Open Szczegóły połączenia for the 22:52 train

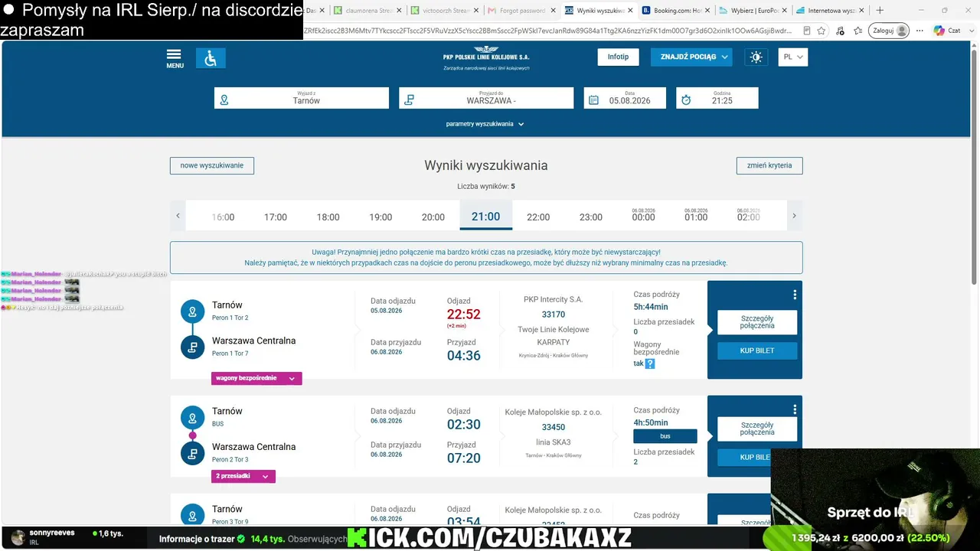tap(757, 322)
